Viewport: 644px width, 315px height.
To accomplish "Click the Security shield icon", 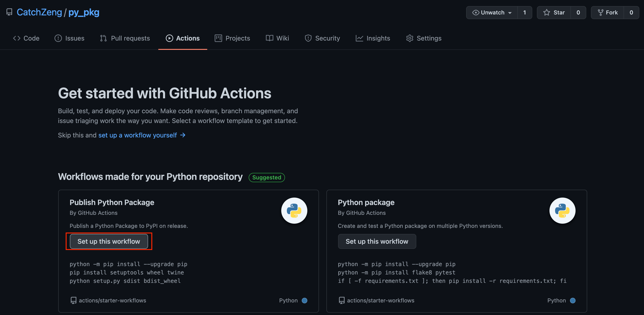I will (308, 38).
